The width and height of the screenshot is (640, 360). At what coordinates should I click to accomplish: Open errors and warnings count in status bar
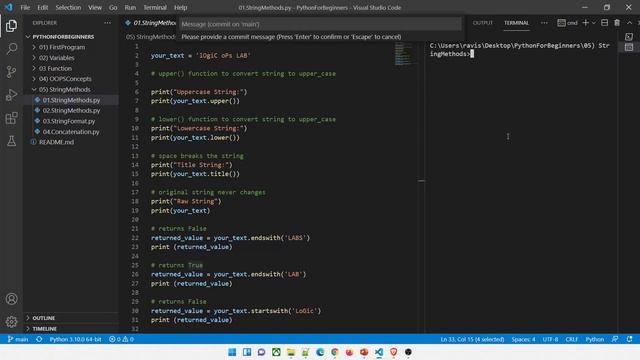pyautogui.click(x=121, y=339)
